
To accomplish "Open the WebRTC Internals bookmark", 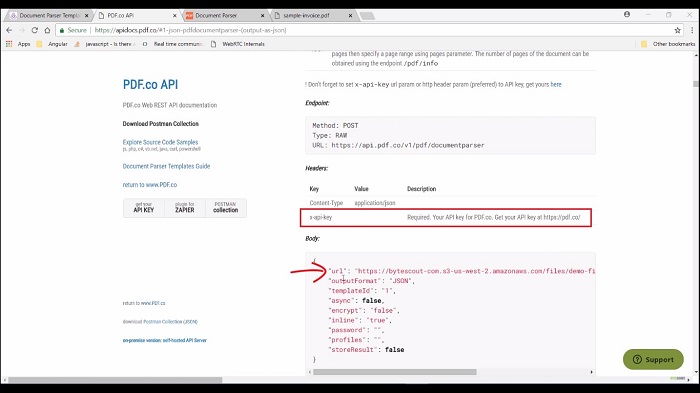I will (238, 44).
